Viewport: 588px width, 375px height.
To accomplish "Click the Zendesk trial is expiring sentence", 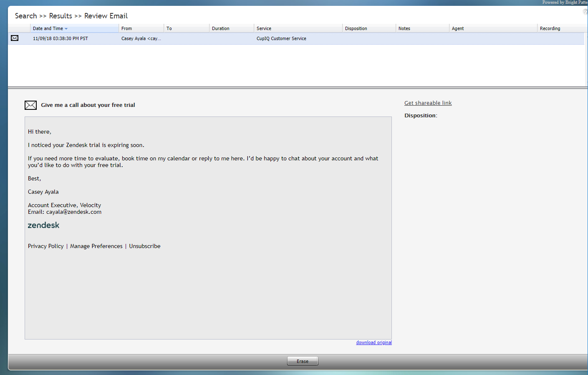I will pos(86,145).
